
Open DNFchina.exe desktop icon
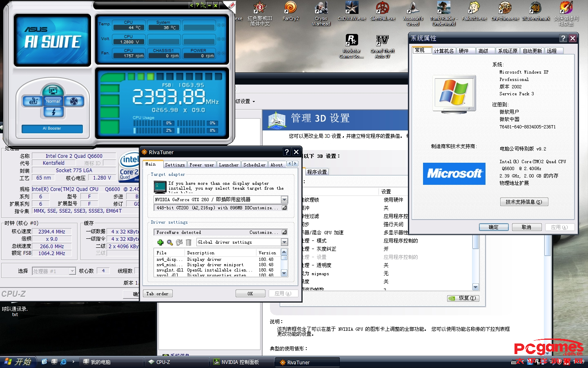point(505,11)
